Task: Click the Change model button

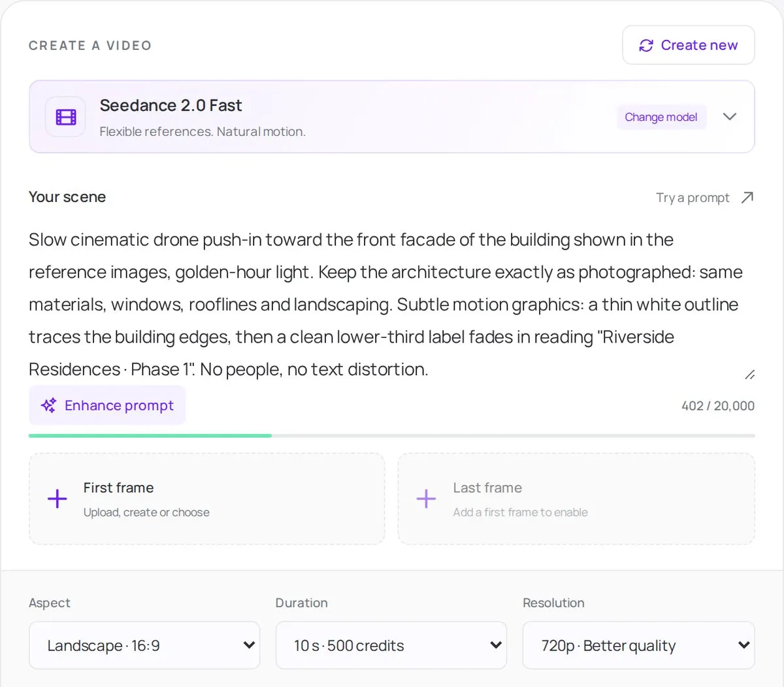Action: (x=661, y=117)
